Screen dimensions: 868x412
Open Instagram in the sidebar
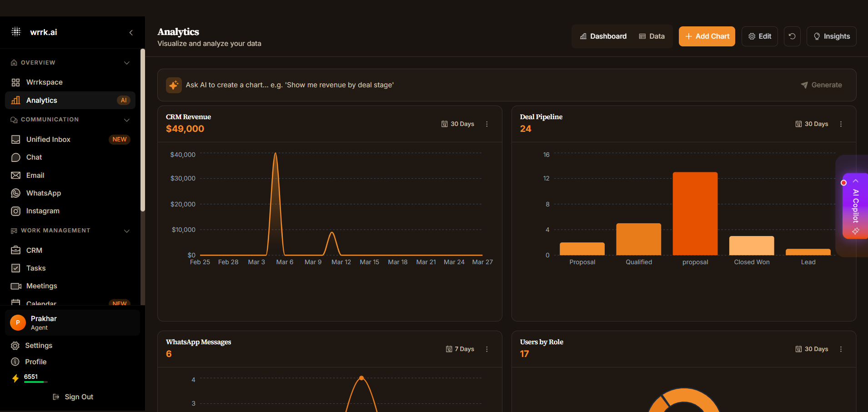43,211
